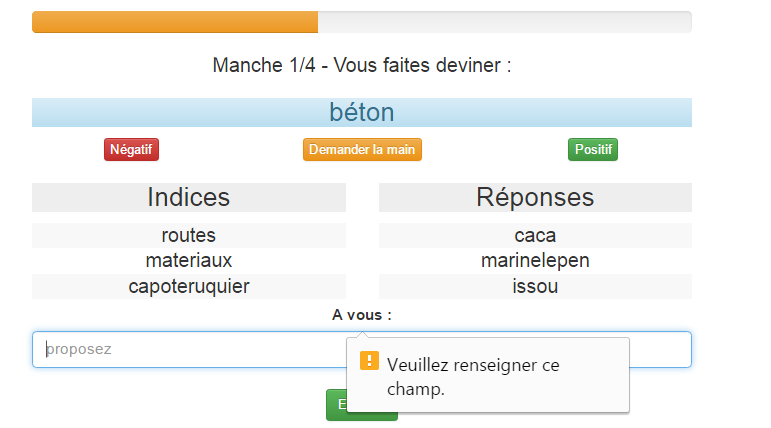This screenshot has width=771, height=428.
Task: Click the answer issou
Action: pyautogui.click(x=535, y=286)
